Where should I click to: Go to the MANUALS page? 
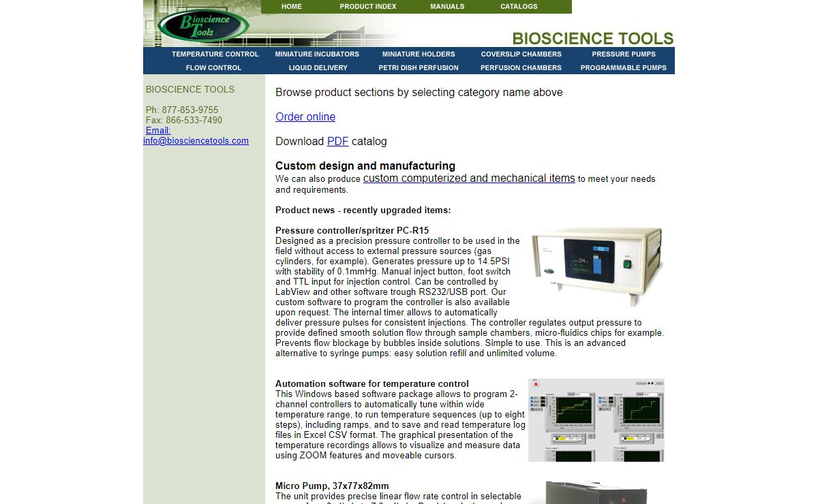(447, 6)
